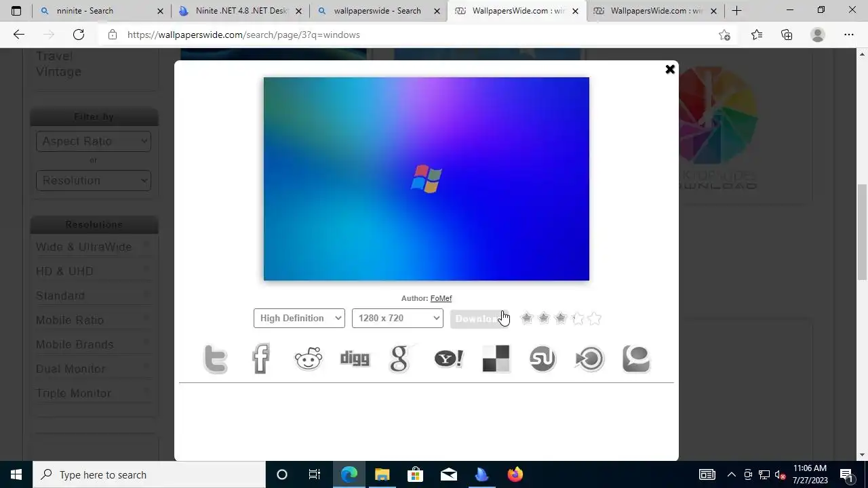Rate wallpaper one star
Image resolution: width=868 pixels, height=488 pixels.
tap(527, 318)
